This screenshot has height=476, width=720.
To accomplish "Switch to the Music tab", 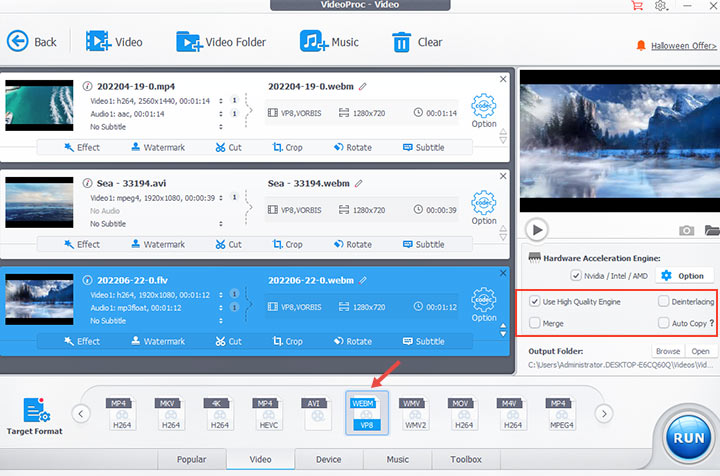I will tap(398, 459).
